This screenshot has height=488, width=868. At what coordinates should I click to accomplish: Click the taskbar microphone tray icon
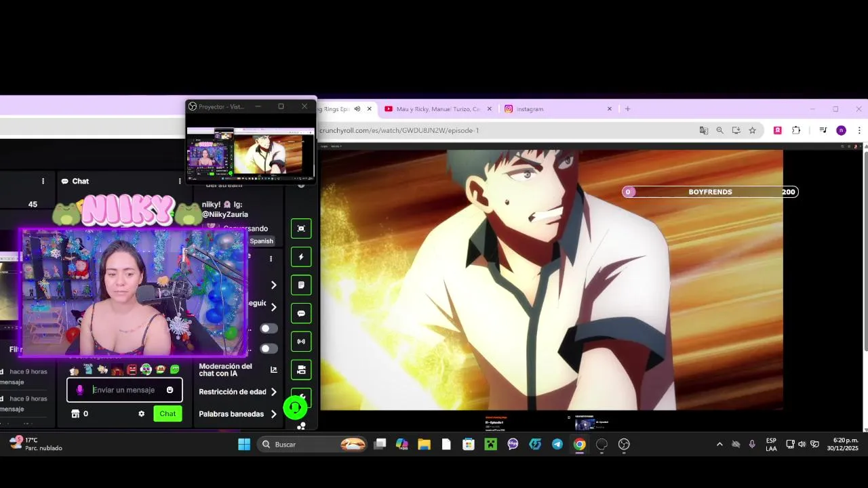click(x=752, y=444)
